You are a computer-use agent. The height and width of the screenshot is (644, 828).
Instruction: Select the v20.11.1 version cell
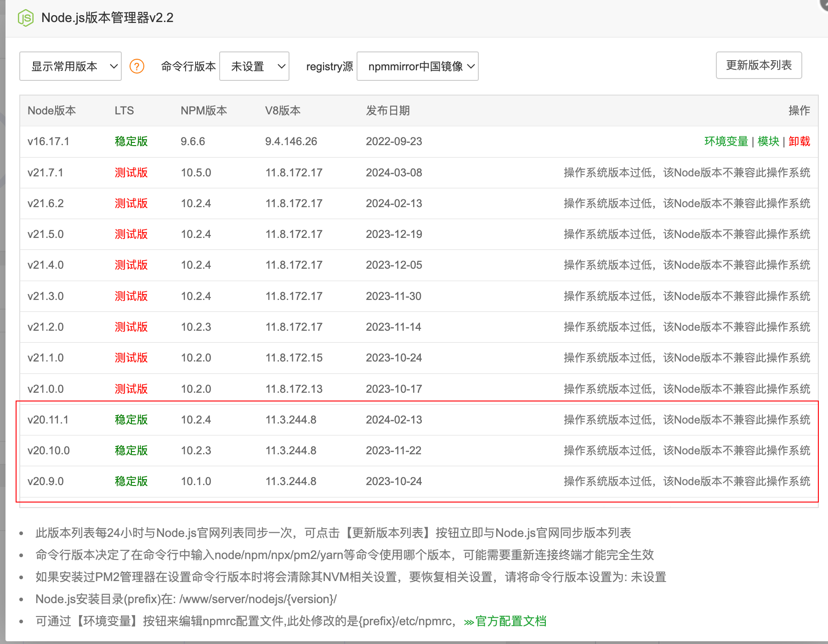[x=48, y=420]
